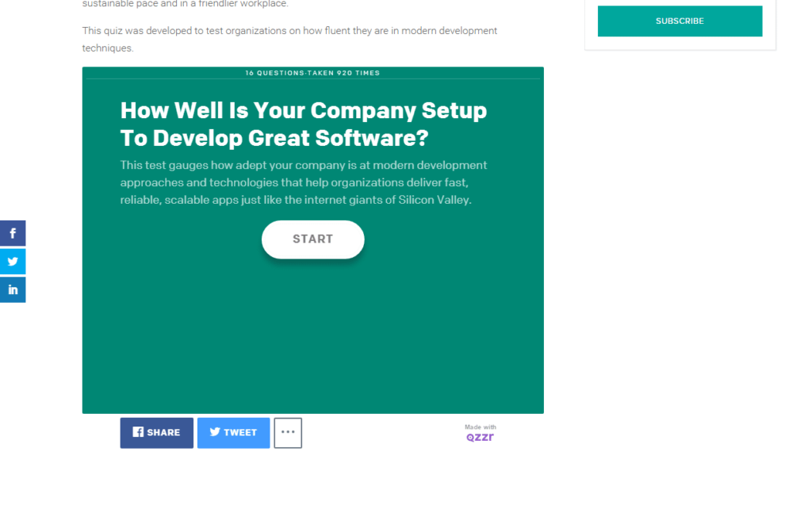Click the white subscribe panel area
Image resolution: width=812 pixels, height=532 pixels.
tap(680, 44)
